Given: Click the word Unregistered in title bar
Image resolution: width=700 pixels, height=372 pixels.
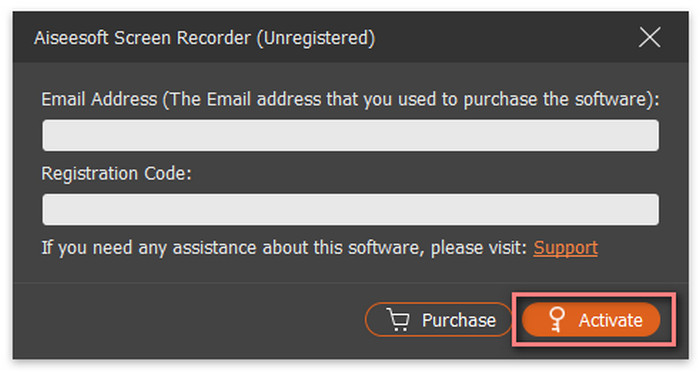Looking at the screenshot, I should point(316,38).
